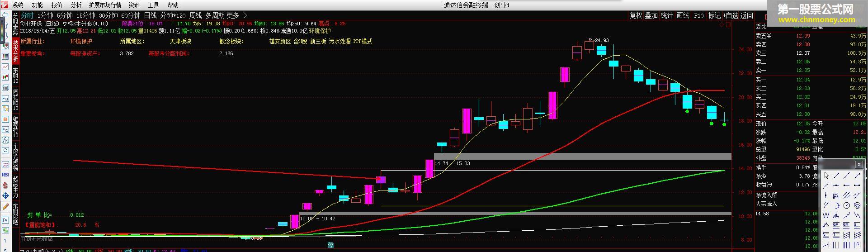Click the F5 sidebar icon
The width and height of the screenshot is (868, 252).
(x=5, y=220)
